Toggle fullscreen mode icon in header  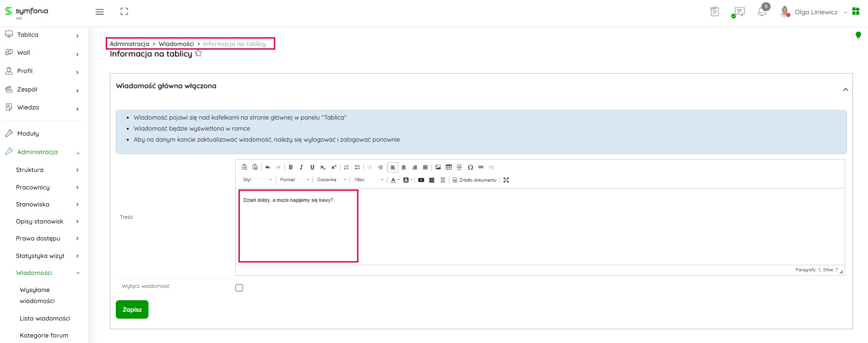(x=124, y=12)
